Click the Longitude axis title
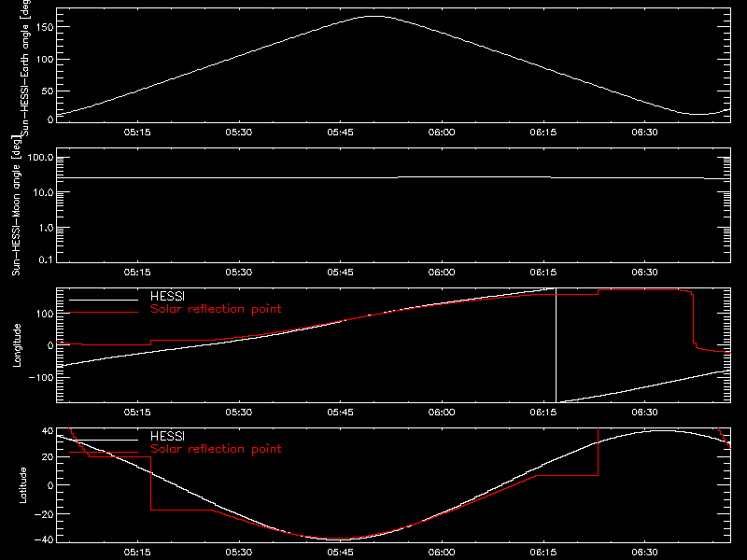747x560 pixels. (17, 345)
